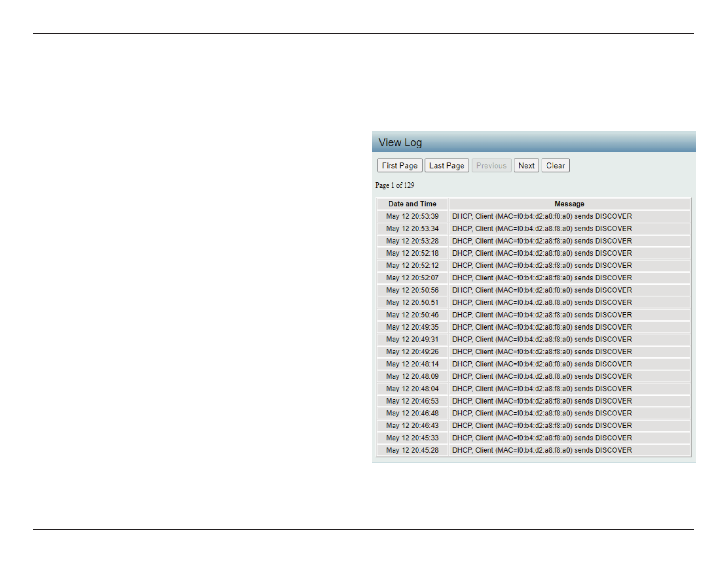Select timestamp 'May 12 20:46:43'
Screen dimensions: 728x563
(412, 426)
